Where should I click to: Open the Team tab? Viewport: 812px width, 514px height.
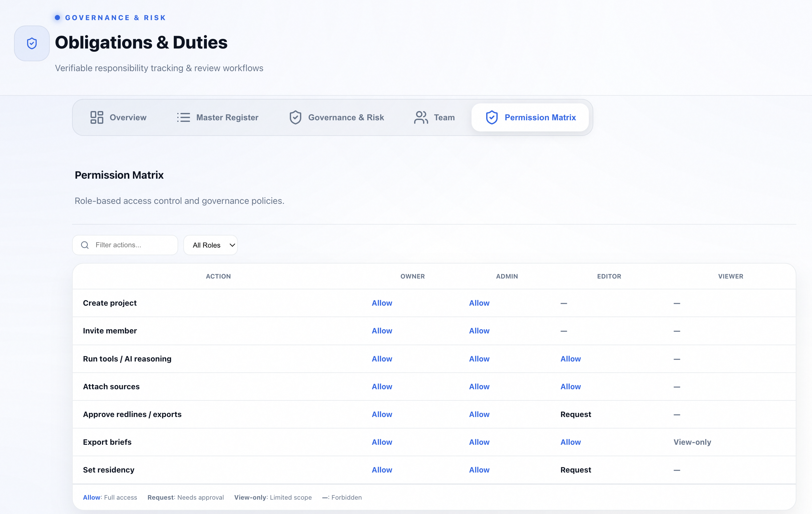click(444, 117)
